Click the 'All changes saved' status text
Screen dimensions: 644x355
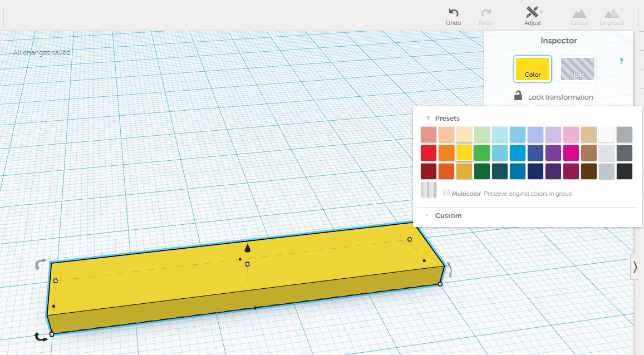click(42, 52)
